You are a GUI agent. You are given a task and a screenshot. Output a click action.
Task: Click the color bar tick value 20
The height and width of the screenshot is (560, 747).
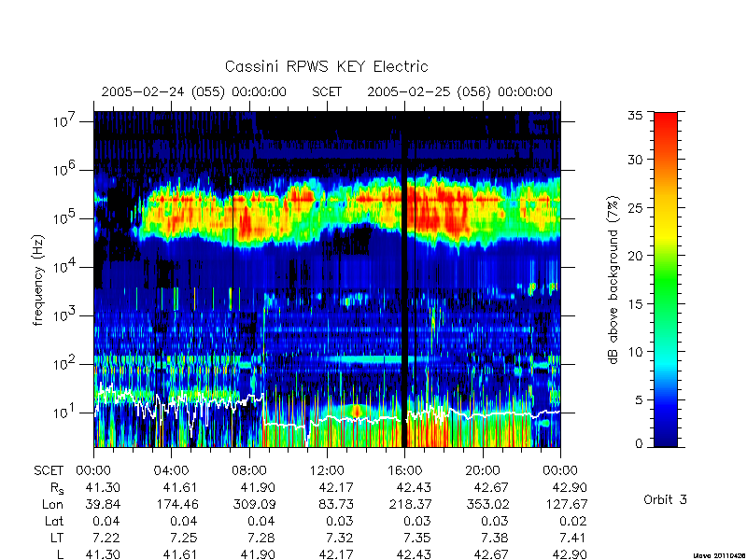(x=636, y=255)
